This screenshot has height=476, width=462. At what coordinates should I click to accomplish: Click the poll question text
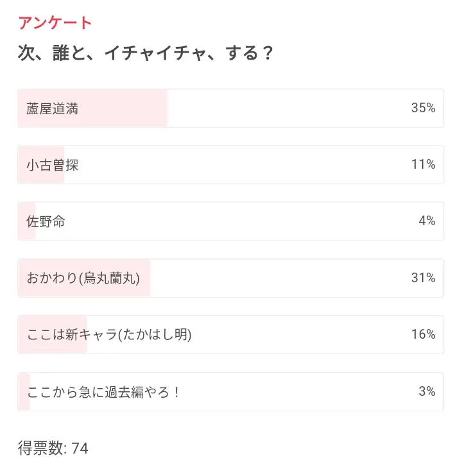[x=146, y=53]
